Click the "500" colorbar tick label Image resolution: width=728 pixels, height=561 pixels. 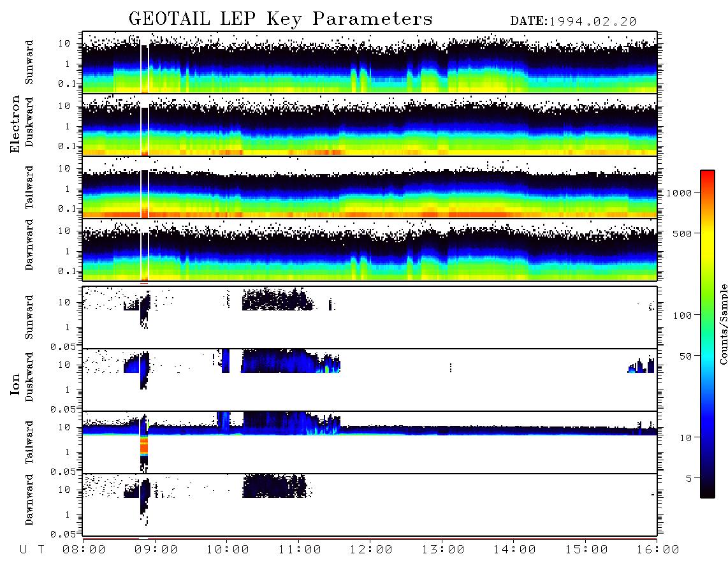[x=682, y=233]
